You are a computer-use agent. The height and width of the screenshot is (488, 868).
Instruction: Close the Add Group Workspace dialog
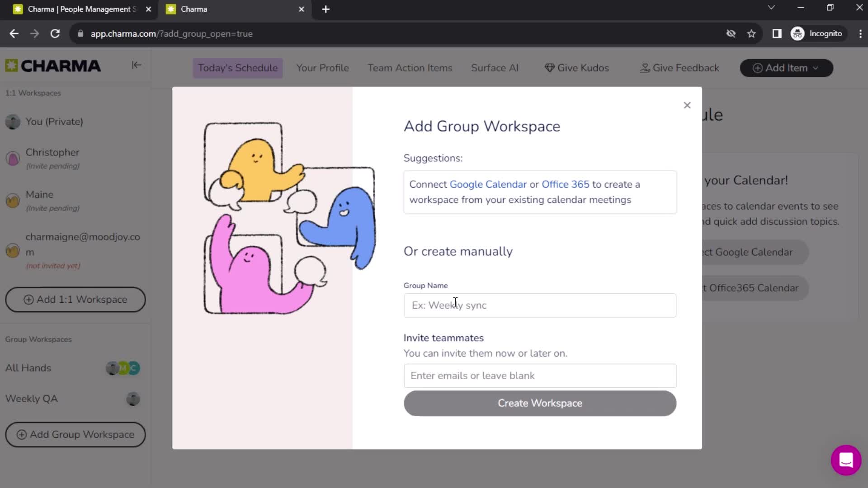[687, 105]
